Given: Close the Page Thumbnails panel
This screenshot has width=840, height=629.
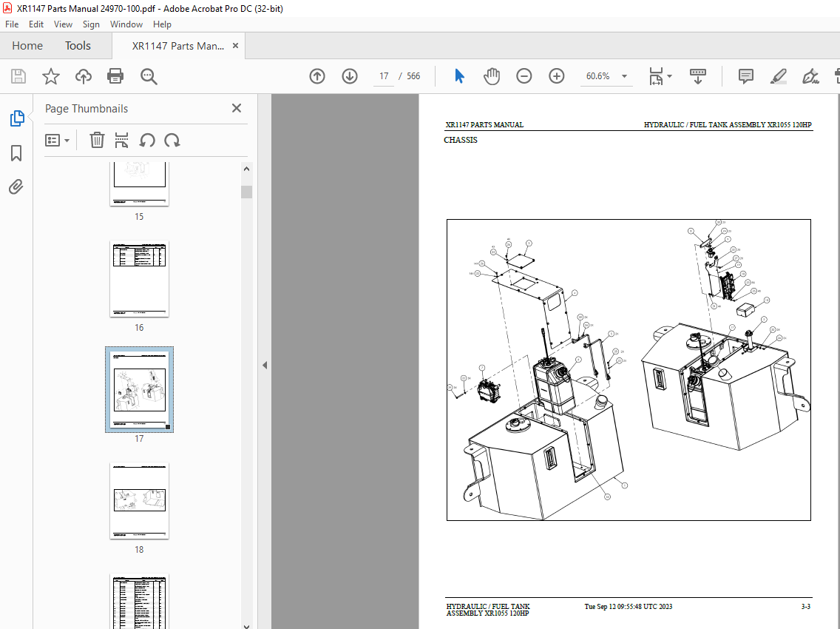Looking at the screenshot, I should pos(237,108).
